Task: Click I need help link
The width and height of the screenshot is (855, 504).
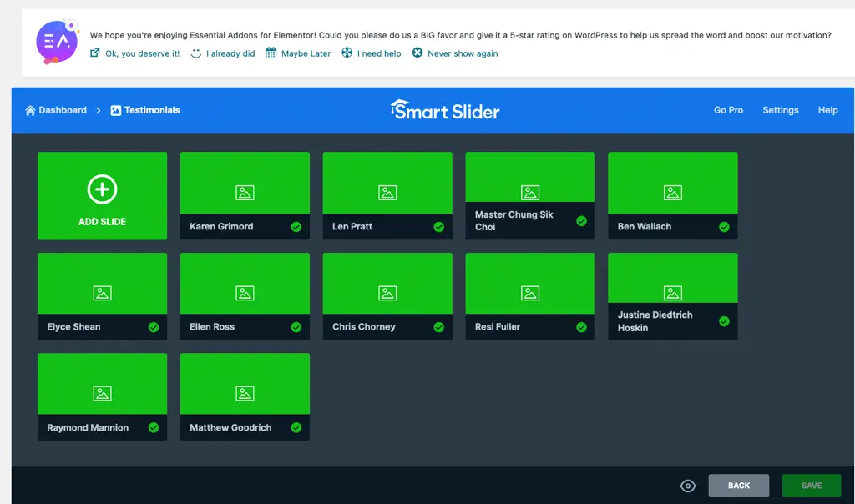Action: [379, 53]
